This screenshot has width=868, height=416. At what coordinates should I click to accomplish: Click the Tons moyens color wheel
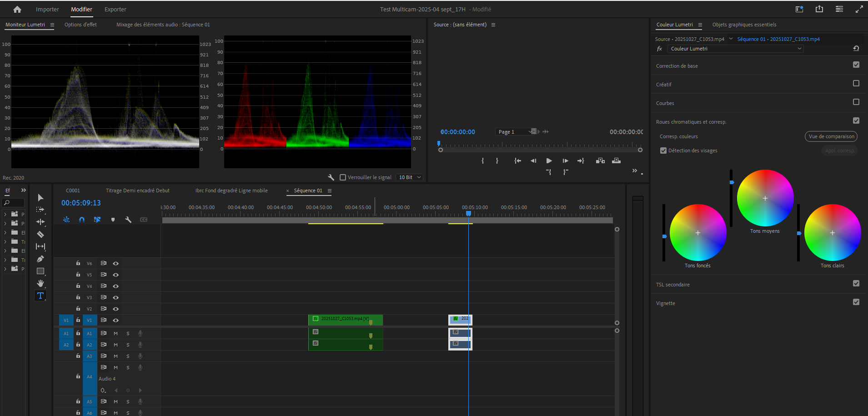(x=765, y=198)
